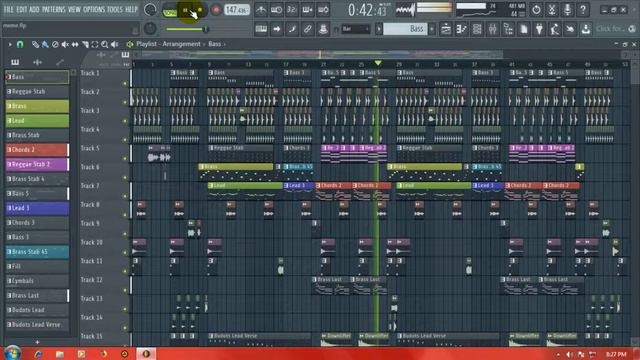Toggle the playlist snap magnet icon
Image resolution: width=640 pixels, height=360 pixels.
[20, 44]
